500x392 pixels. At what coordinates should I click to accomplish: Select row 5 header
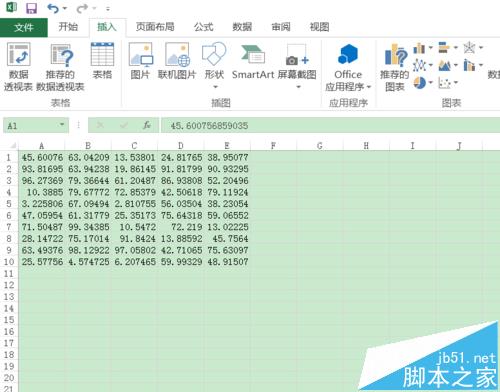9,204
